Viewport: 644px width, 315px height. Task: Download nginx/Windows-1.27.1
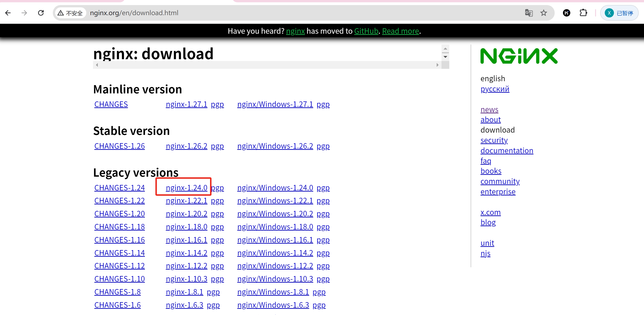tap(275, 104)
